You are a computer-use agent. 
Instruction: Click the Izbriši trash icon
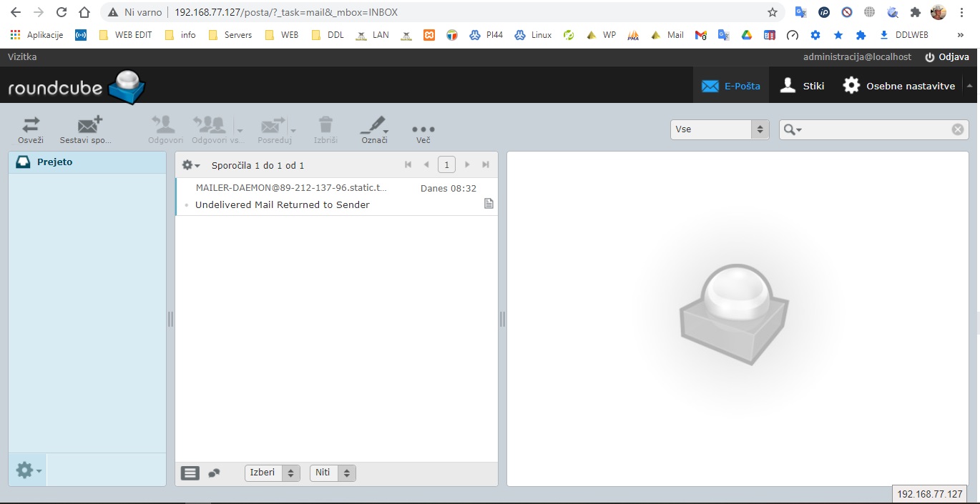click(325, 125)
